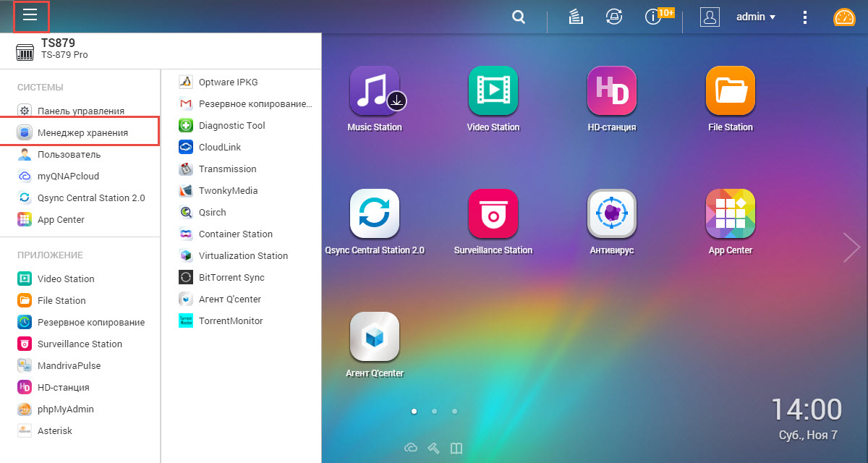868x463 pixels.
Task: Expand the admin account dropdown
Action: tap(756, 17)
